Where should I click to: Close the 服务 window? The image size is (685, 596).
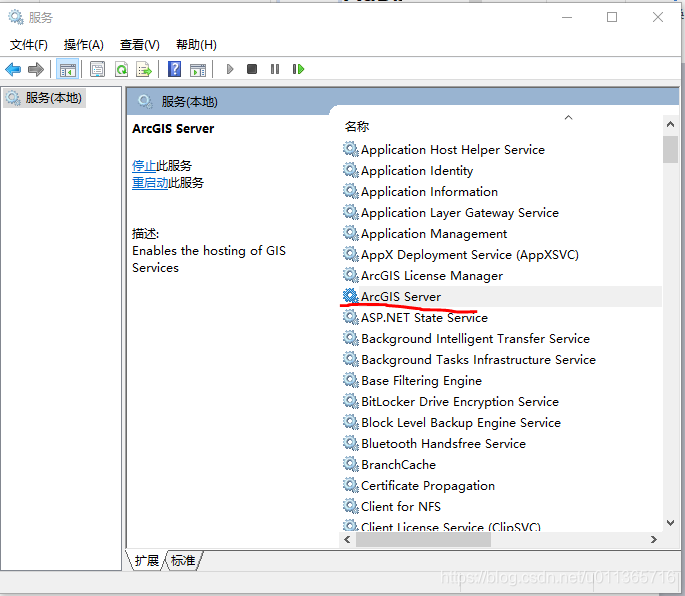tap(658, 17)
